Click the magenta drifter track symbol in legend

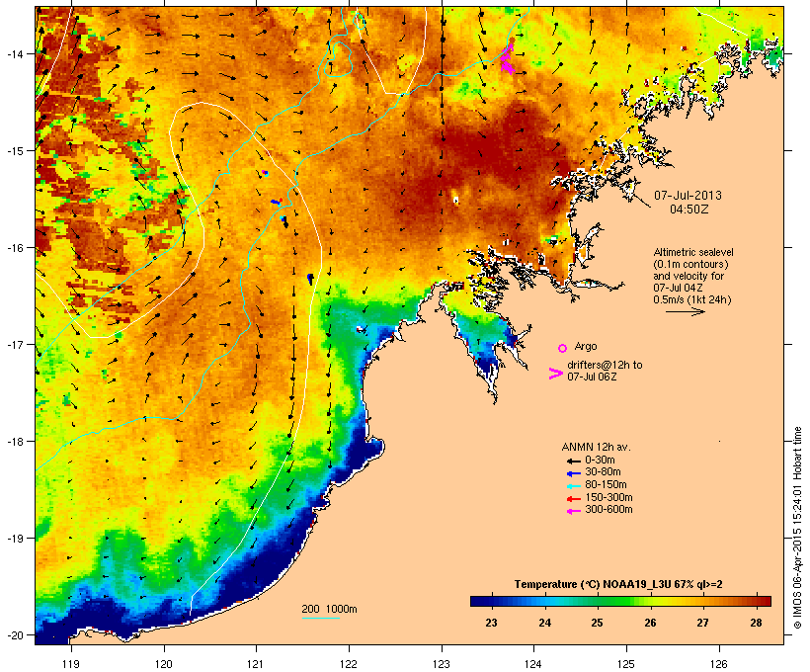(555, 374)
